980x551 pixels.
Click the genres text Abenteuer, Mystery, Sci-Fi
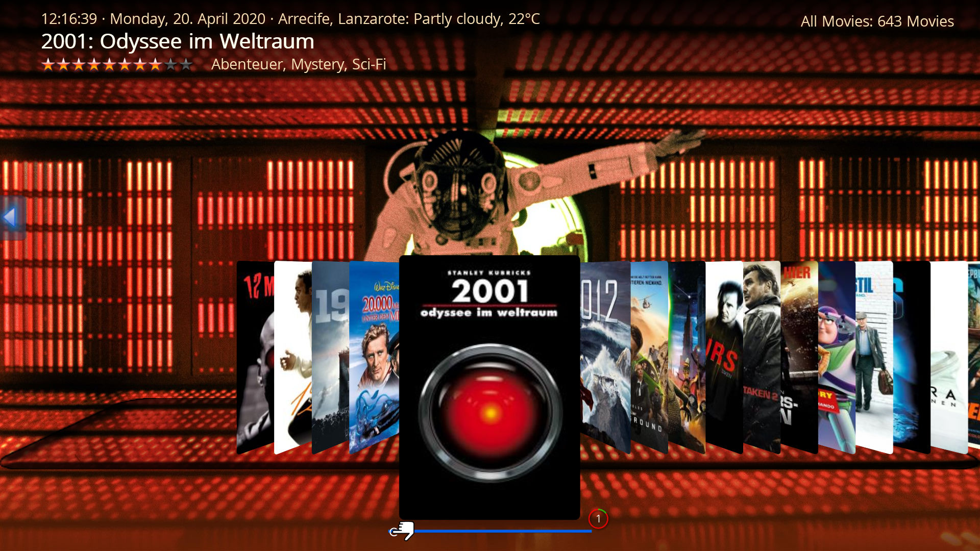click(x=299, y=64)
